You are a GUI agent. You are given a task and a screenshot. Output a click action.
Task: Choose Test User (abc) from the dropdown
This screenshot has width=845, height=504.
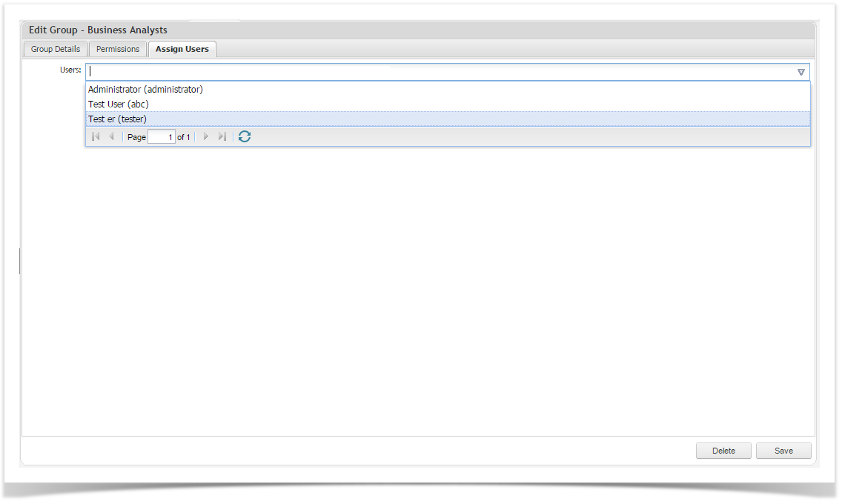(x=119, y=105)
